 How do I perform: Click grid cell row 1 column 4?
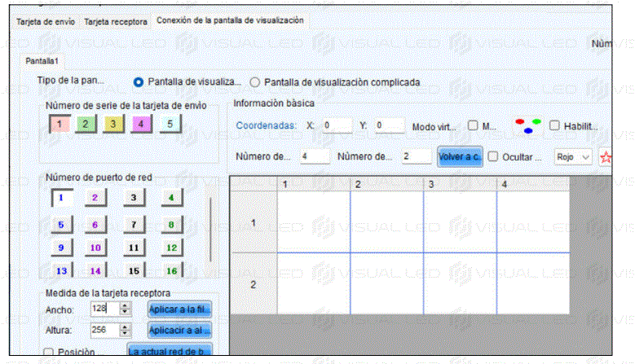(x=533, y=222)
